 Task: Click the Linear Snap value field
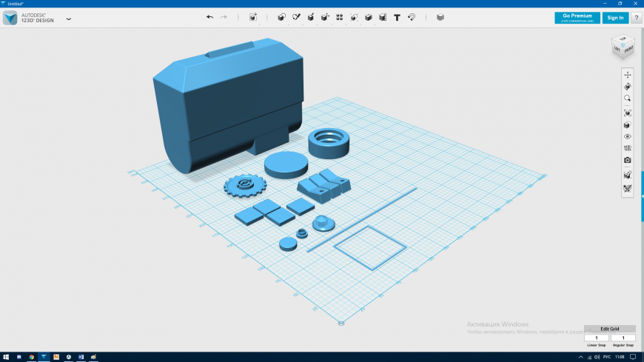click(596, 338)
